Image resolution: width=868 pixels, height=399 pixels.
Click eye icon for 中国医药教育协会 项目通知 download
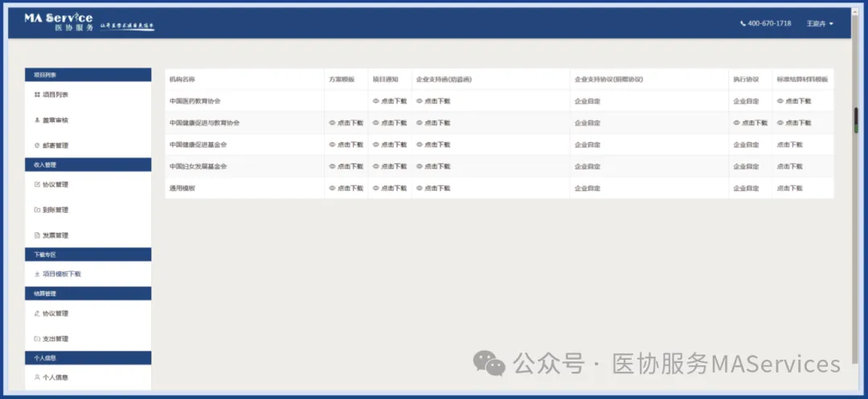pyautogui.click(x=376, y=101)
